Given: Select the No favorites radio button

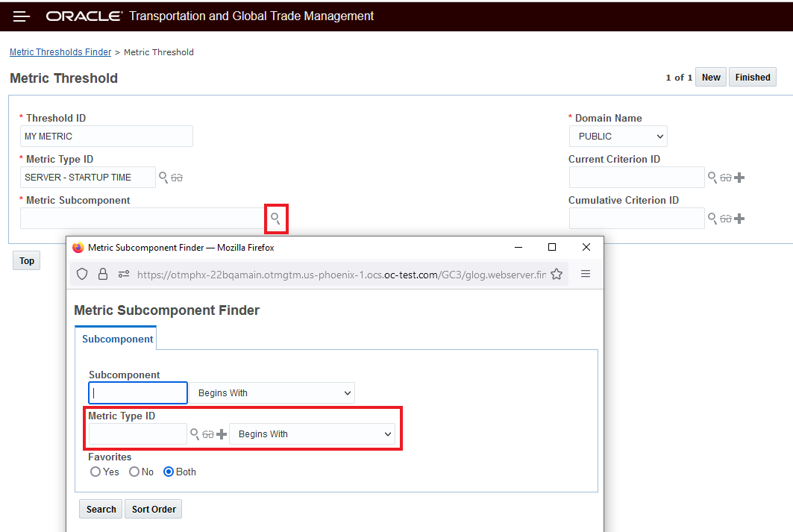Looking at the screenshot, I should coord(134,472).
